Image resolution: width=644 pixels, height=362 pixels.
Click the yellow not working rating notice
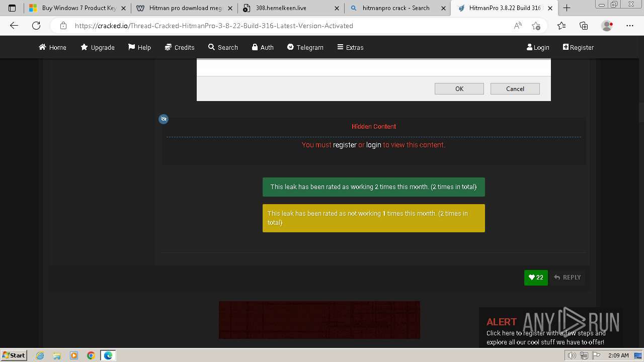[374, 218]
